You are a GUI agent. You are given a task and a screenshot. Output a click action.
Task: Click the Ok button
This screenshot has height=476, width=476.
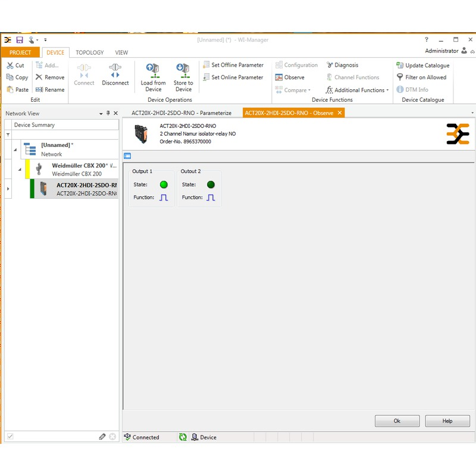397,421
